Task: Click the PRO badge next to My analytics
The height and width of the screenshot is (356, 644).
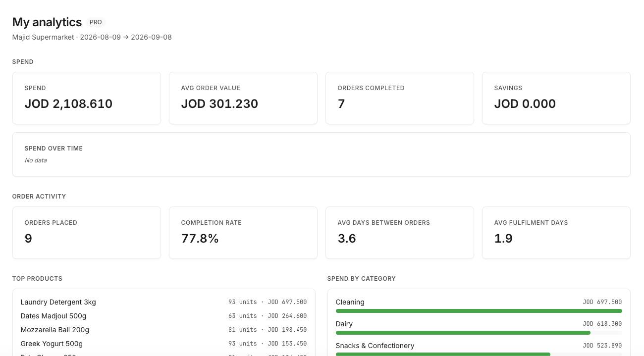Action: (96, 22)
